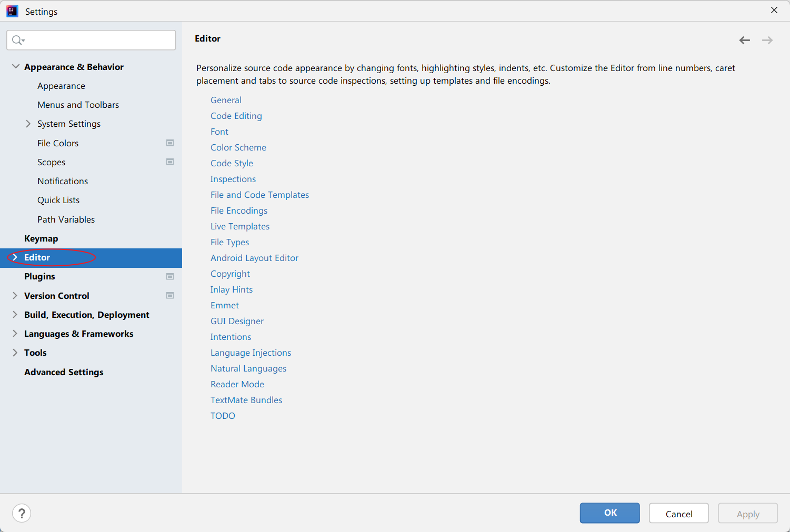Open the Emmet link
Image resolution: width=790 pixels, height=532 pixels.
coord(225,305)
